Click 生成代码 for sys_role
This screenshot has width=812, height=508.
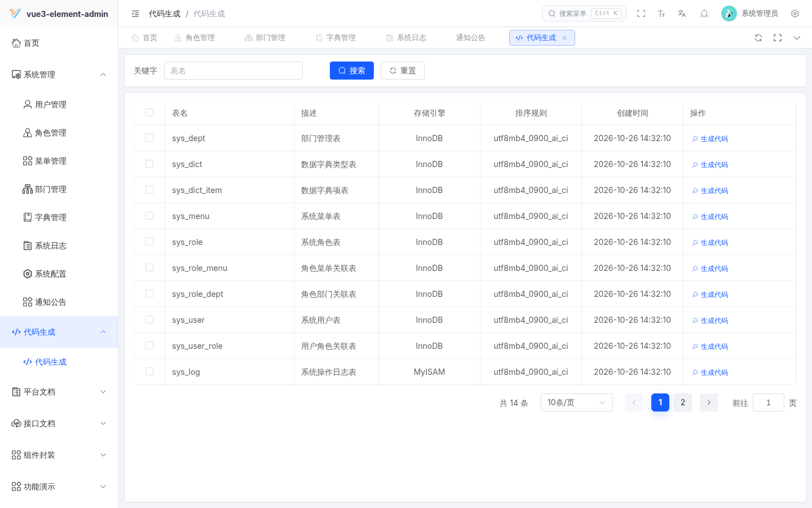pos(710,243)
